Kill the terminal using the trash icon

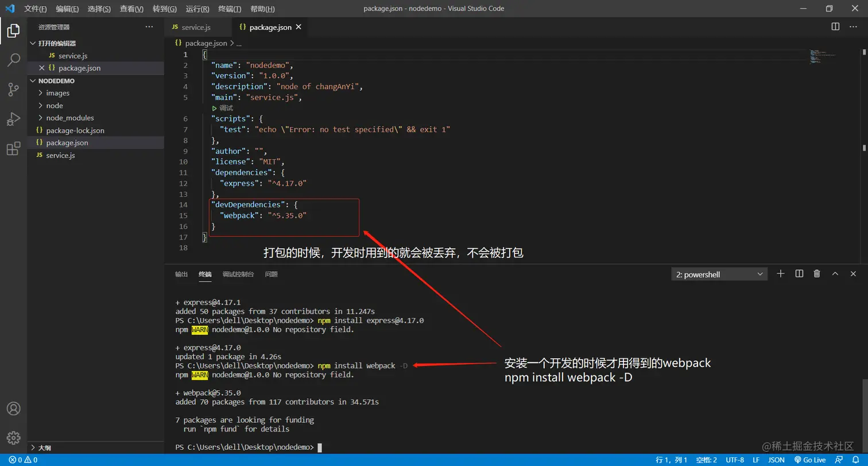point(817,274)
